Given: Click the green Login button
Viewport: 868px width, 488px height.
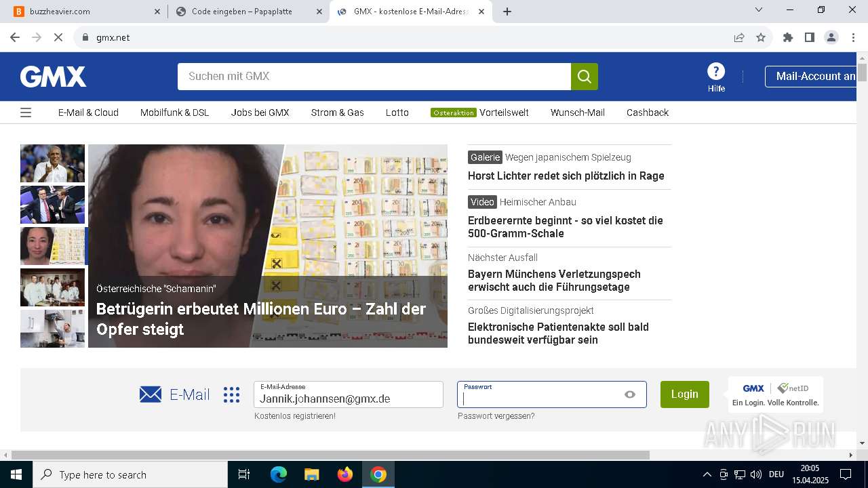Looking at the screenshot, I should click(x=685, y=394).
